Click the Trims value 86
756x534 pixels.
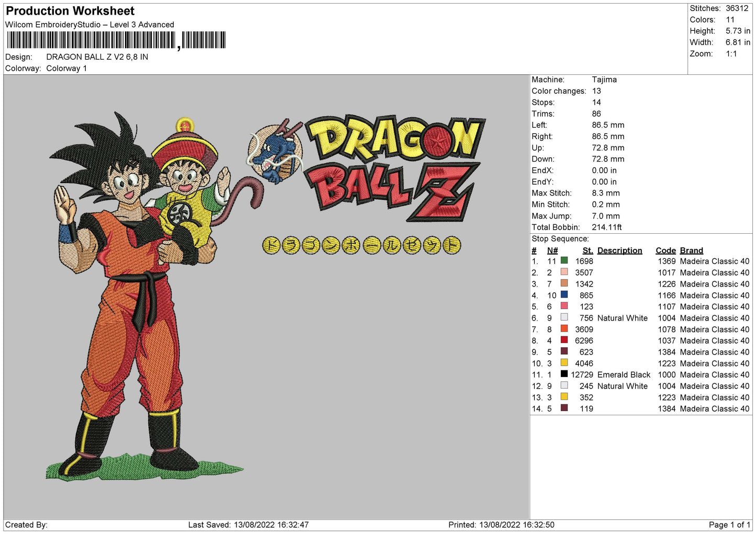point(596,113)
